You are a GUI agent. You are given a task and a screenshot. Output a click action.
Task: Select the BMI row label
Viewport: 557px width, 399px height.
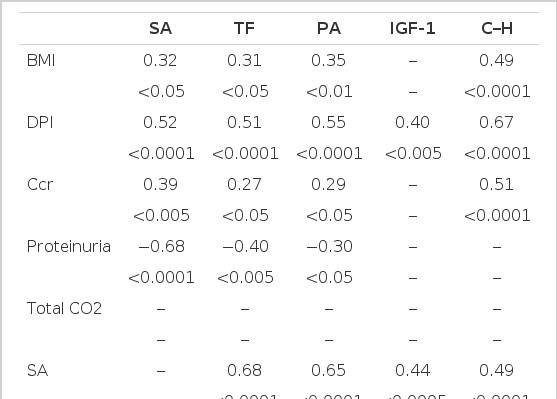pos(41,60)
